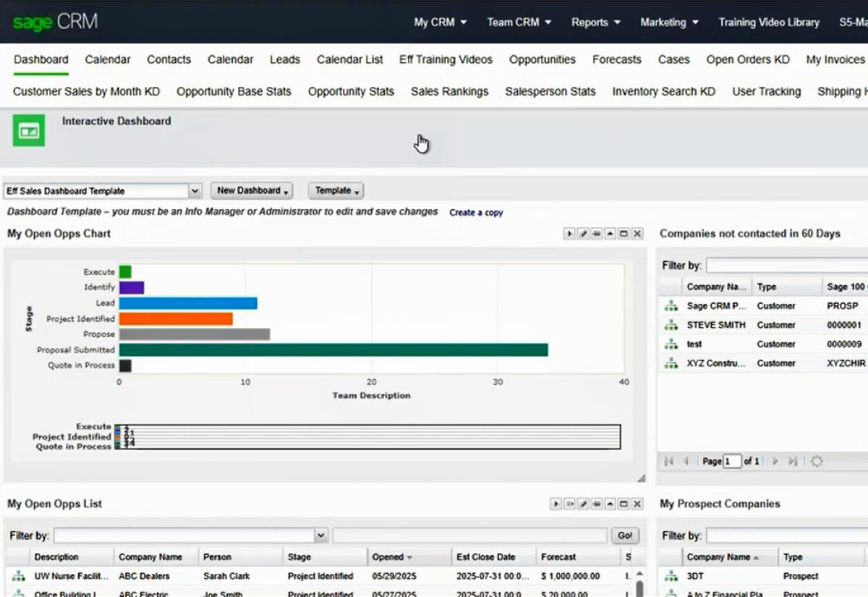Remove the My Open Opps List gadget
Image resolution: width=868 pixels, height=597 pixels.
click(637, 504)
